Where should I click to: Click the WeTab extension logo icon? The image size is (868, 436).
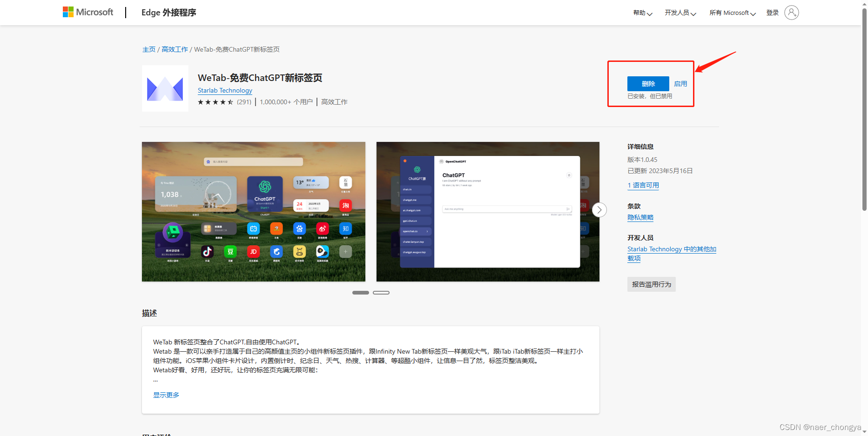[x=165, y=88]
